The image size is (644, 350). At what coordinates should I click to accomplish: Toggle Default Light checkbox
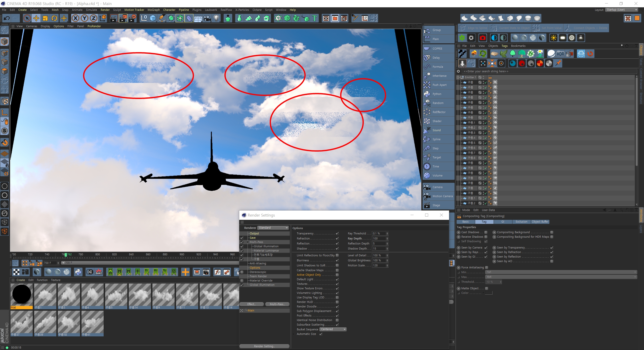pos(337,279)
